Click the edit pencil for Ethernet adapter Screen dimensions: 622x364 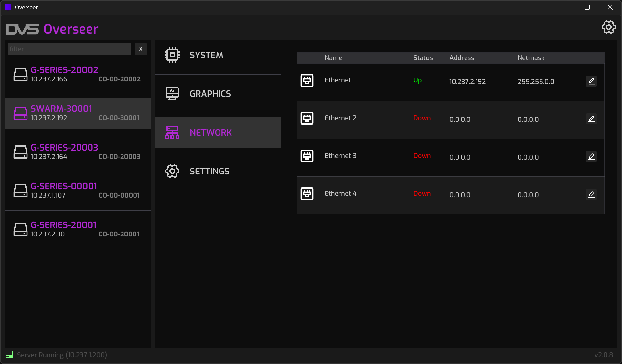pyautogui.click(x=591, y=81)
